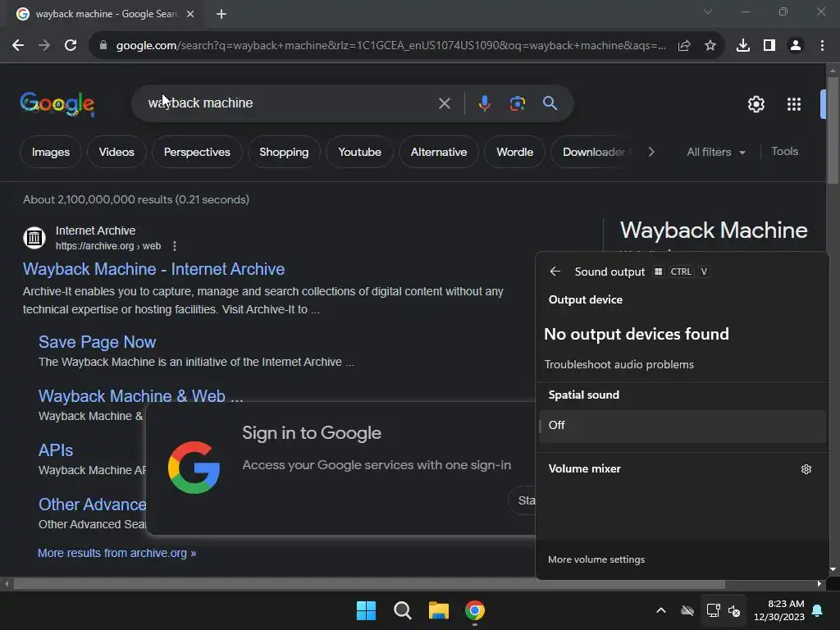Select the Youtube filter chip
Viewport: 840px width, 630px height.
(x=359, y=152)
